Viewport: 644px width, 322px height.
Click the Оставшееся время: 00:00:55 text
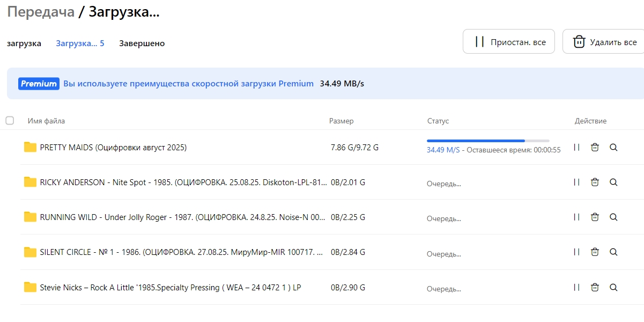click(x=514, y=150)
